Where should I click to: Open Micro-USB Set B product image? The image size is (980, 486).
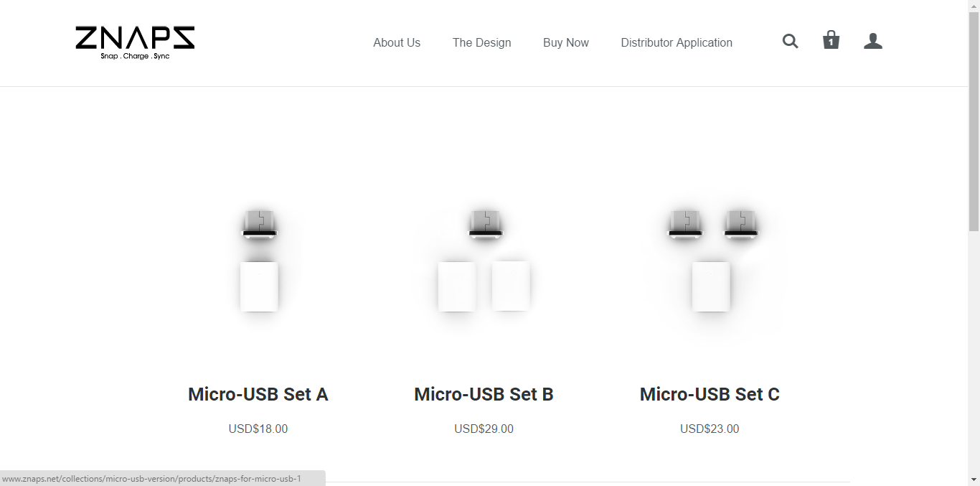[x=484, y=261]
